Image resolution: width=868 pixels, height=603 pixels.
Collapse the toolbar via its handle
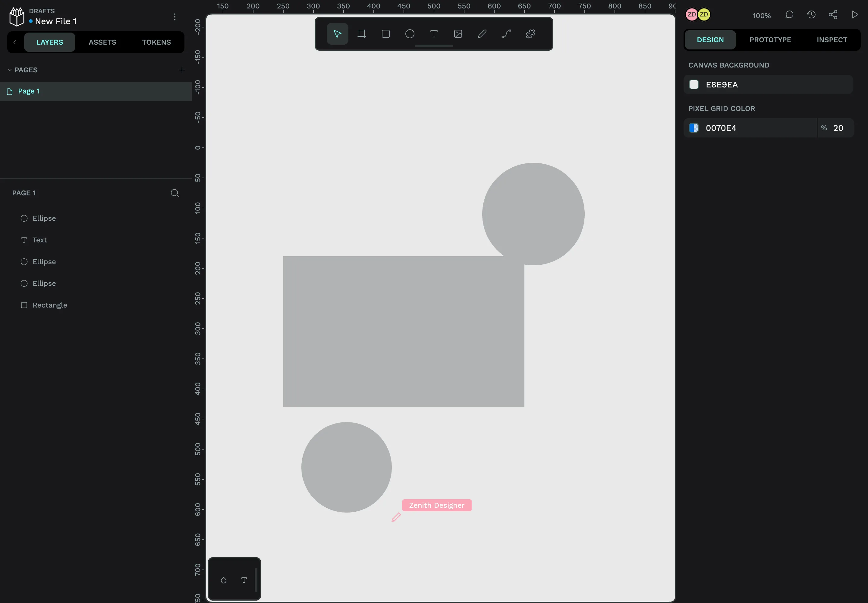(434, 46)
